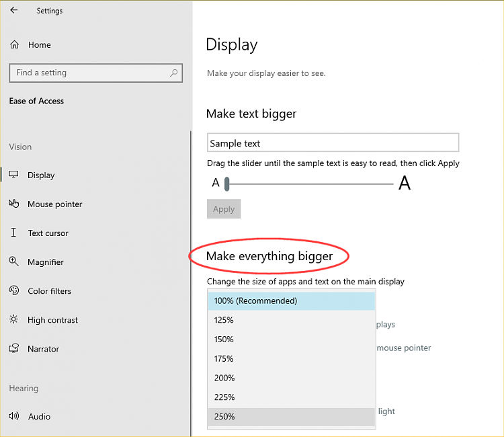
Task: Click the Display monitor icon
Action: coord(13,175)
